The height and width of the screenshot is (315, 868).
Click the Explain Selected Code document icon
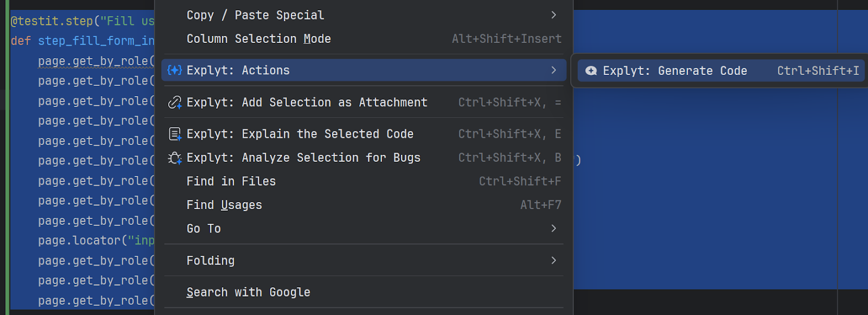click(174, 134)
